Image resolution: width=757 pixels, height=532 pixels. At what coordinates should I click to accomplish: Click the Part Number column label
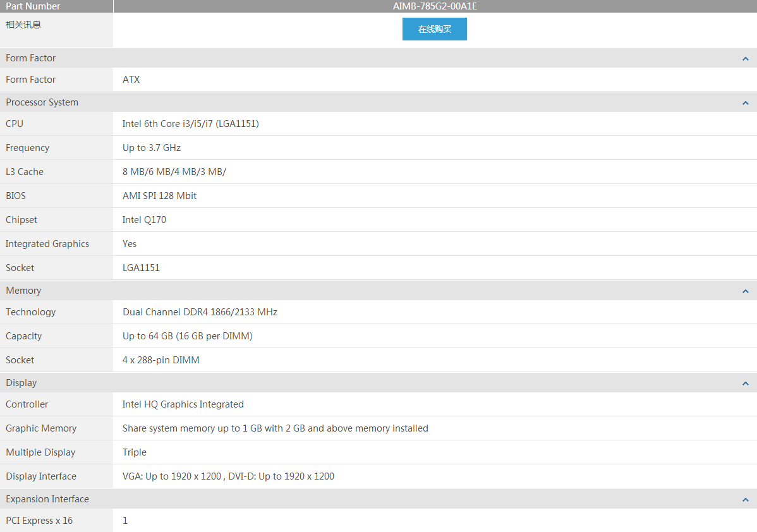(x=33, y=6)
